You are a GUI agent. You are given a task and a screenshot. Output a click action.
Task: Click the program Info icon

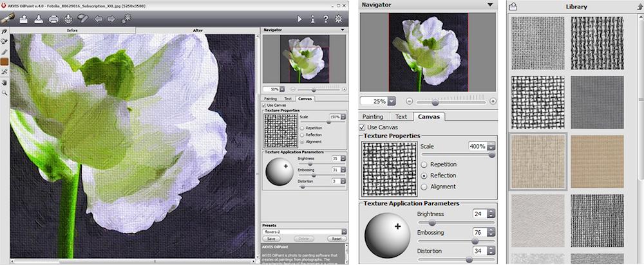313,19
